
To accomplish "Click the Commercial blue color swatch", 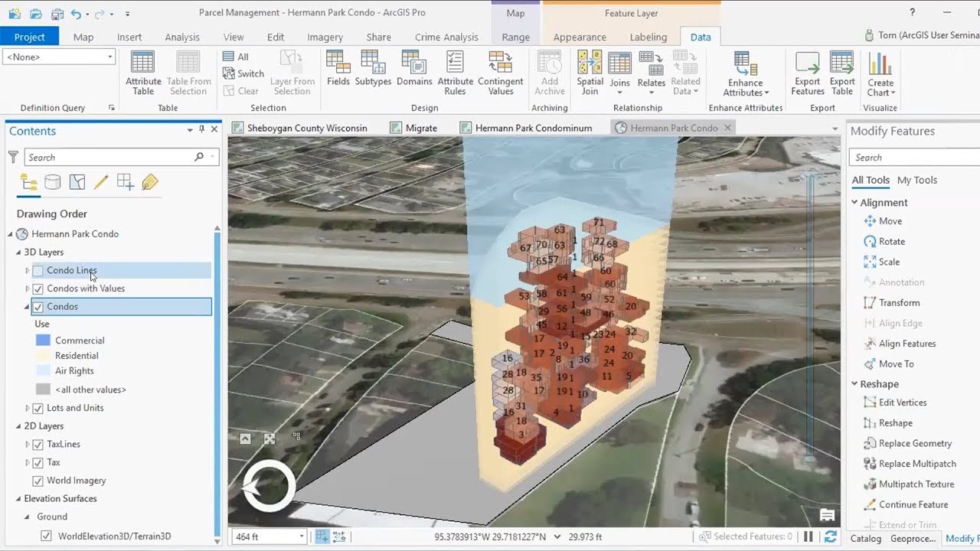I will pyautogui.click(x=43, y=341).
